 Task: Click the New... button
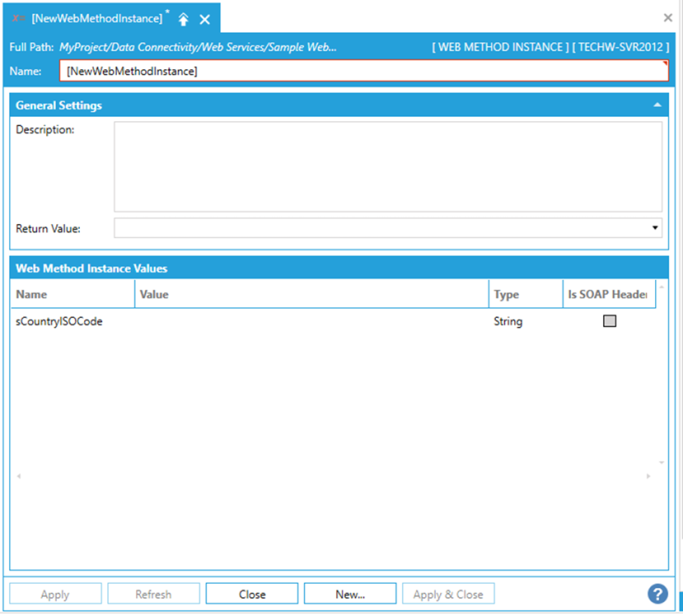[x=350, y=594]
